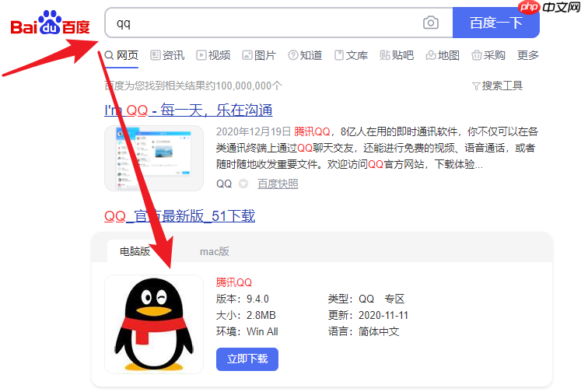Viewport: 581px width, 392px height.
Task: Click the QQ penguin logo image
Action: point(154,324)
